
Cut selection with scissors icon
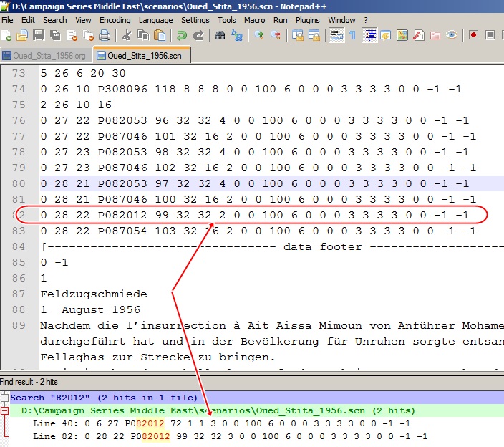(127, 35)
